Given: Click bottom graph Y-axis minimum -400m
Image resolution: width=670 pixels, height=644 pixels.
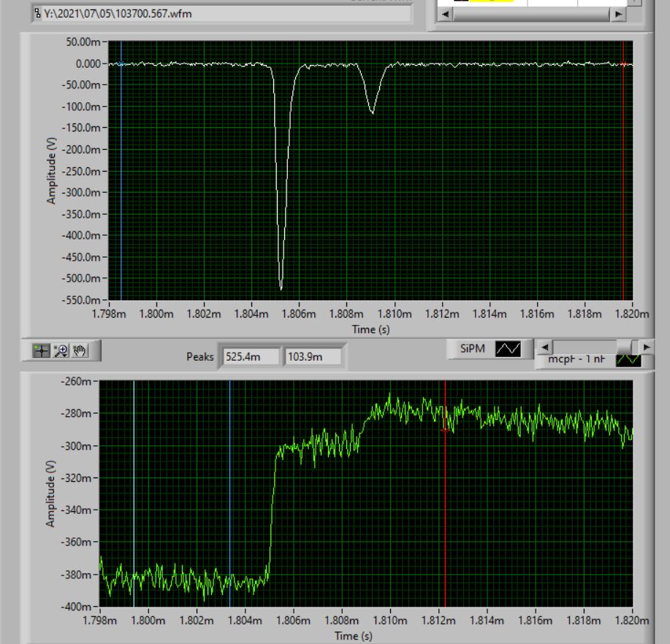Looking at the screenshot, I should 76,607.
